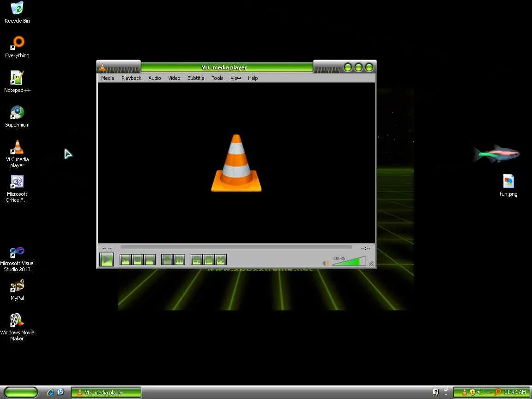Open the Playback menu

131,78
